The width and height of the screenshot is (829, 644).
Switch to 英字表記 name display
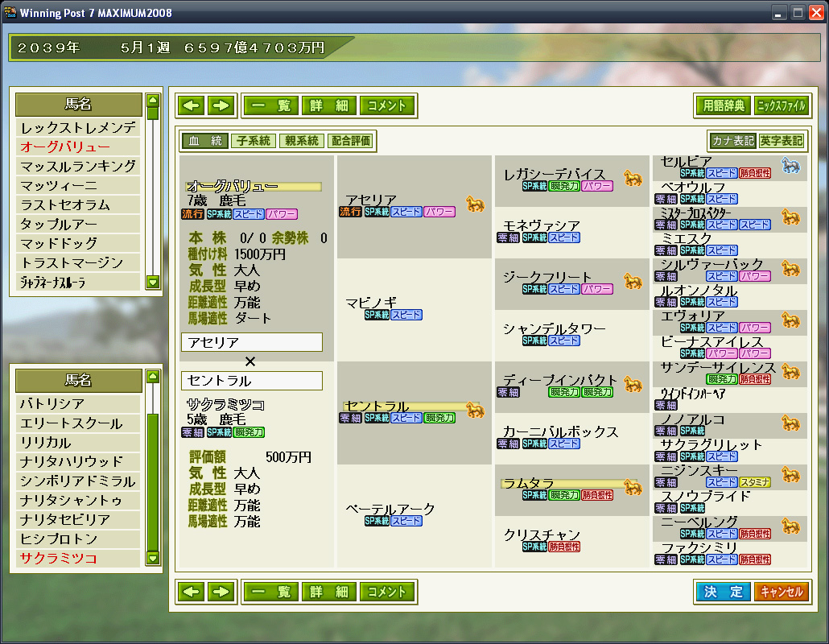782,141
